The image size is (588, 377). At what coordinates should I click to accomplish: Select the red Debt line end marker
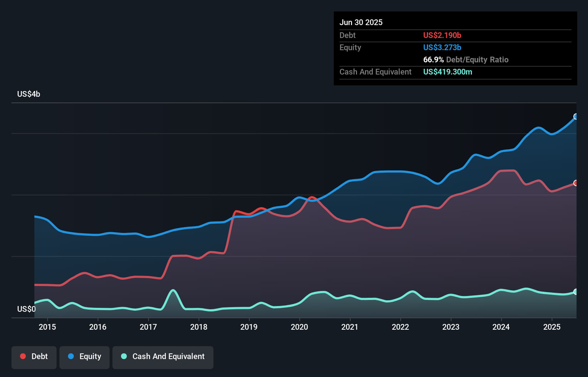pos(576,183)
